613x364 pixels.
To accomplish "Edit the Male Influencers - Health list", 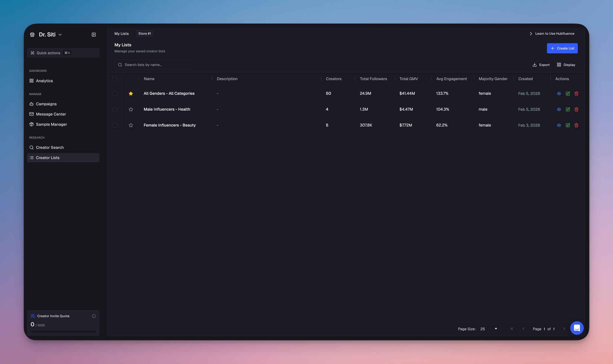I will [568, 109].
